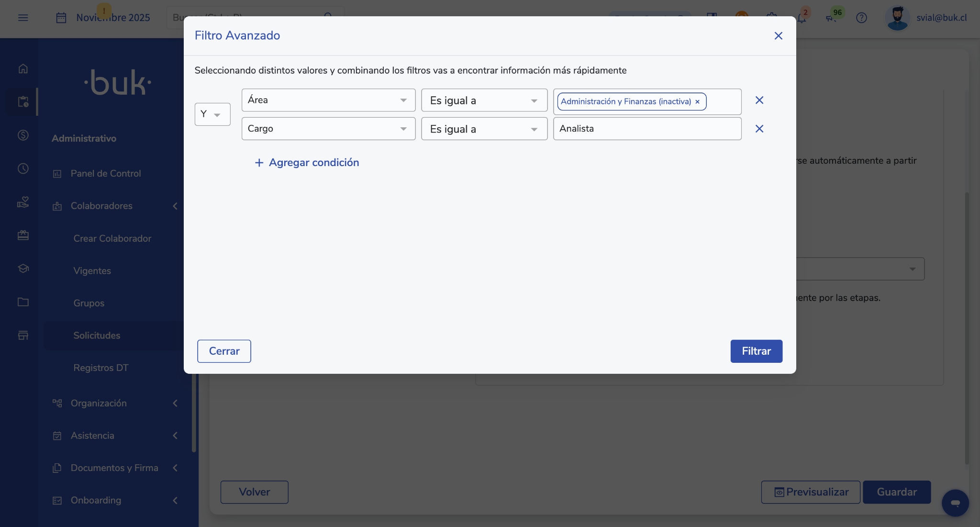Open Panel de Control menu item
Viewport: 980px width, 527px height.
click(x=106, y=173)
